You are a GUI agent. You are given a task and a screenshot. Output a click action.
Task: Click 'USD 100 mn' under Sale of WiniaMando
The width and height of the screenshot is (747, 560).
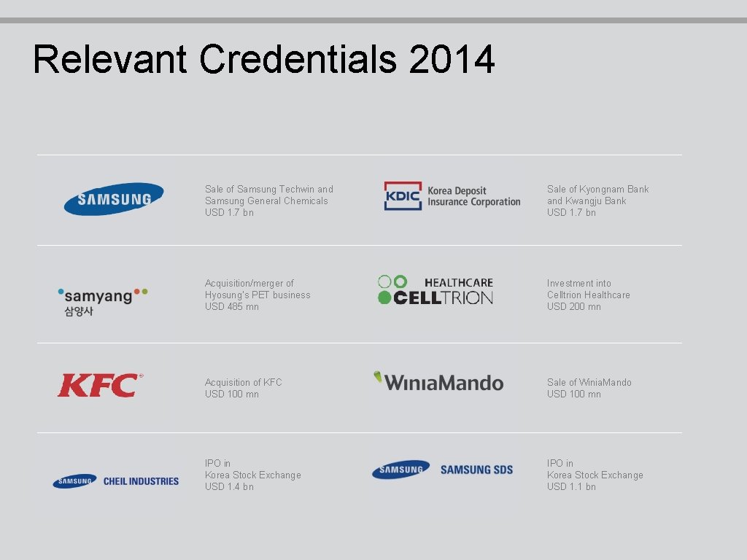click(x=574, y=394)
